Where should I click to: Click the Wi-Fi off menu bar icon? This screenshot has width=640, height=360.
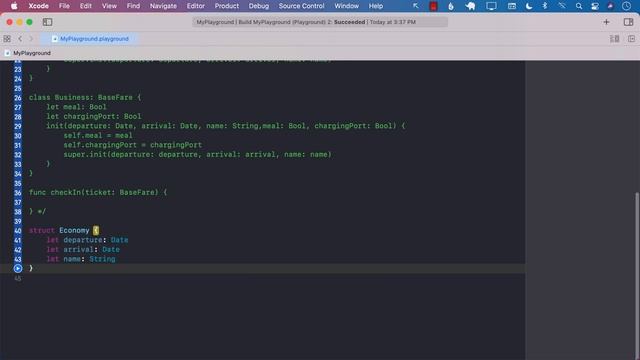pos(562,6)
